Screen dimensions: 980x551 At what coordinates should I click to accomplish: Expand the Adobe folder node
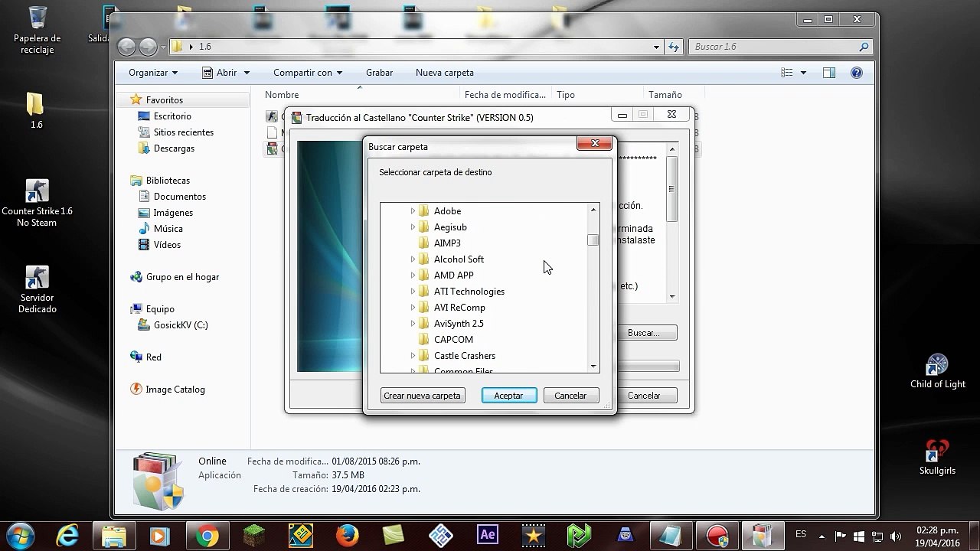[413, 211]
